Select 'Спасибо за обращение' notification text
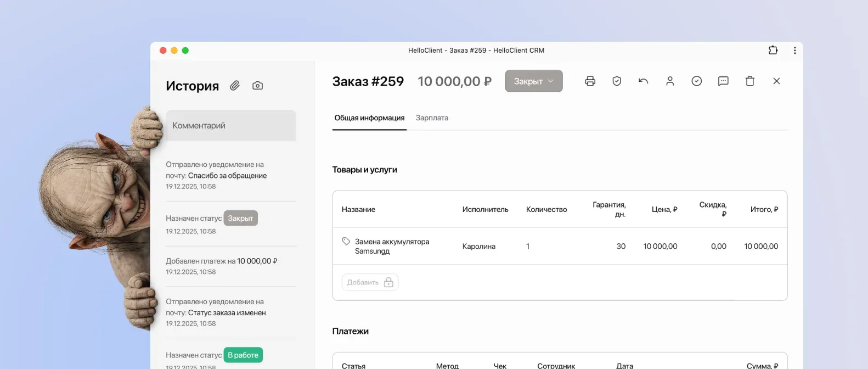868x369 pixels. point(228,176)
